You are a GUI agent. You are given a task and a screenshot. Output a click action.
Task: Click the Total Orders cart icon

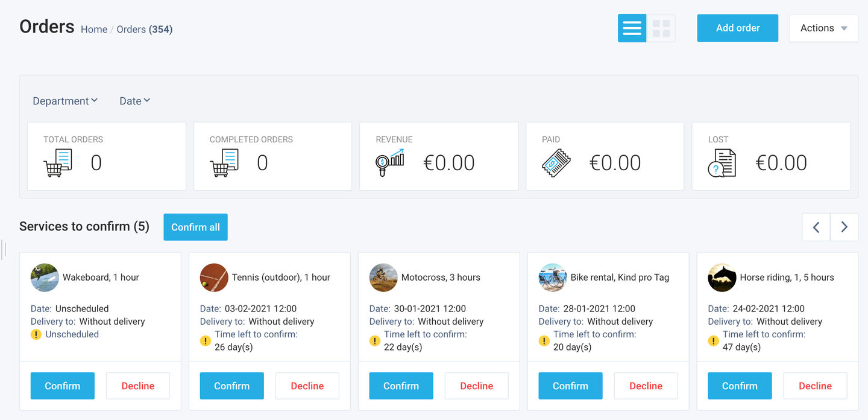coord(58,163)
